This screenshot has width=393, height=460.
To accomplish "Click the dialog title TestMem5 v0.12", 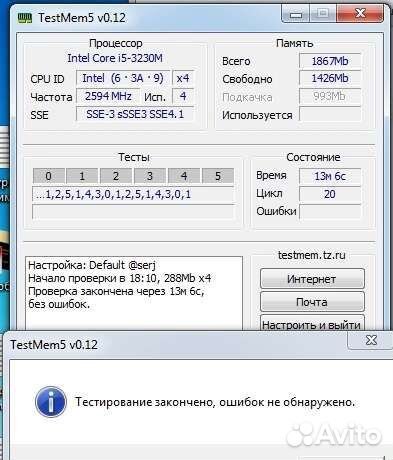I will [54, 345].
